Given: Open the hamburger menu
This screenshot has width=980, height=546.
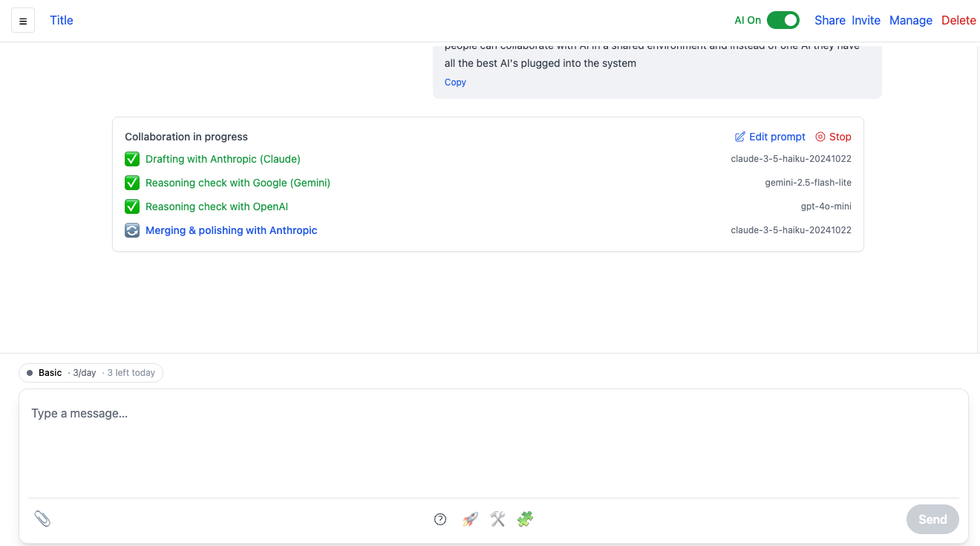Looking at the screenshot, I should coord(23,21).
